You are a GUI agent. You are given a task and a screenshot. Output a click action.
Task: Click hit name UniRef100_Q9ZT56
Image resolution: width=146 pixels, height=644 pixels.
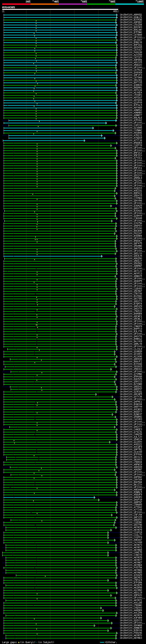pos(131,525)
